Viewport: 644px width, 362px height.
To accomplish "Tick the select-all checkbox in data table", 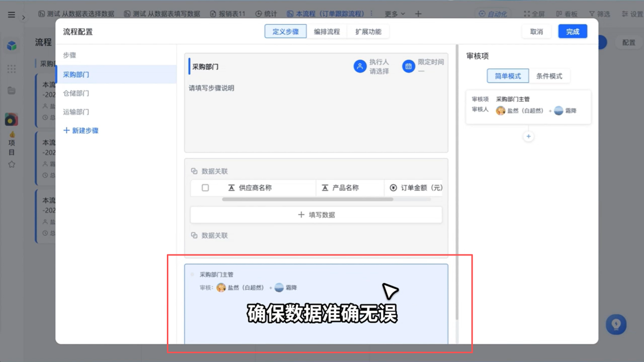I will (x=205, y=188).
